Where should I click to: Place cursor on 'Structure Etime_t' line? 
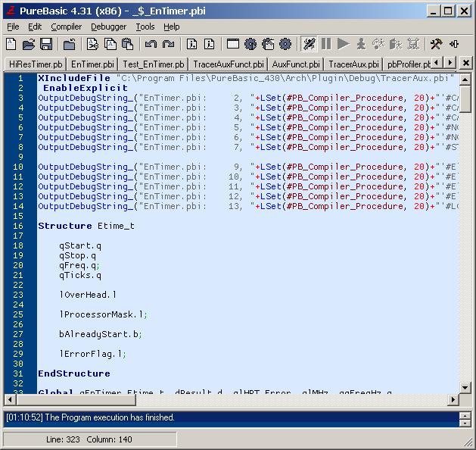coord(86,226)
